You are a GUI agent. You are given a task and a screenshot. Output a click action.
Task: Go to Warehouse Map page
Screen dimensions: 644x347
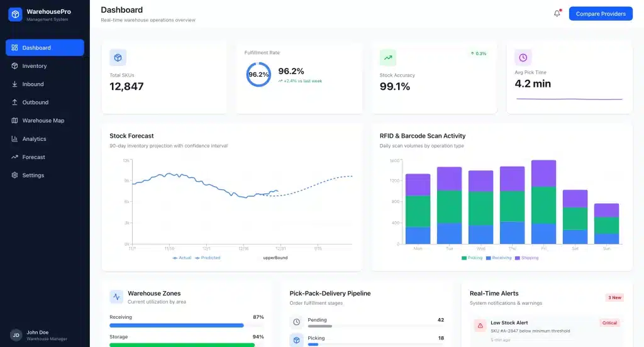[x=43, y=121]
